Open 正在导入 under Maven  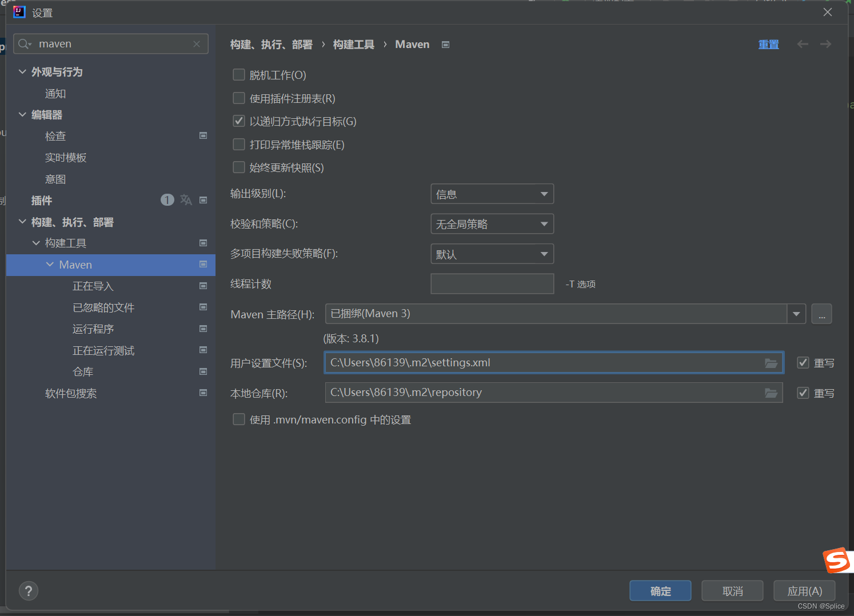click(x=93, y=286)
